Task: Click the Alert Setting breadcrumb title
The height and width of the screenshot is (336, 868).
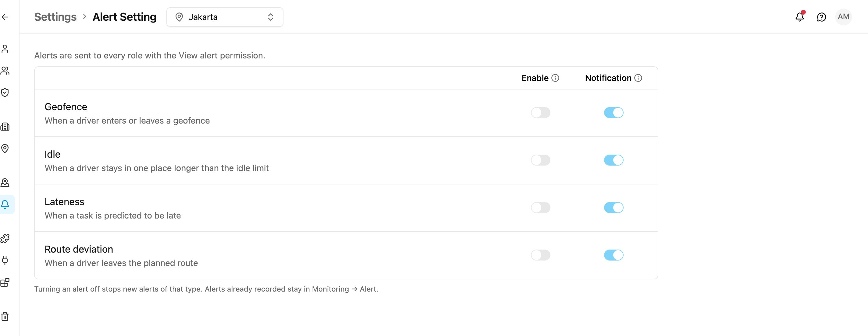Action: click(124, 17)
